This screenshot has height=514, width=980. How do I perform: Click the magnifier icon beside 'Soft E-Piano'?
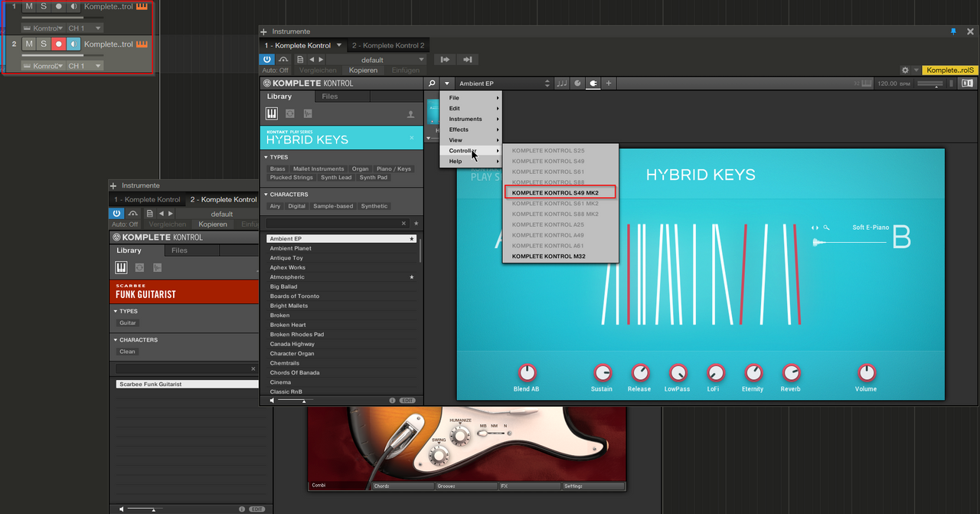pos(827,228)
